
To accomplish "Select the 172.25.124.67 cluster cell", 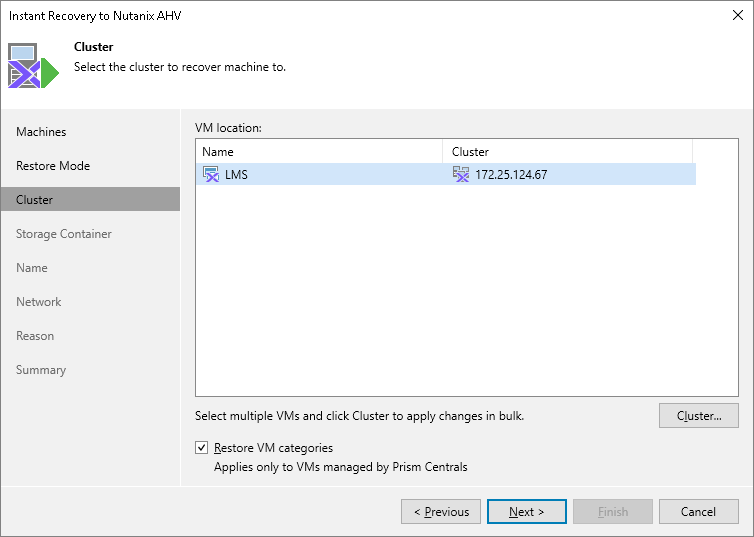I will point(511,175).
